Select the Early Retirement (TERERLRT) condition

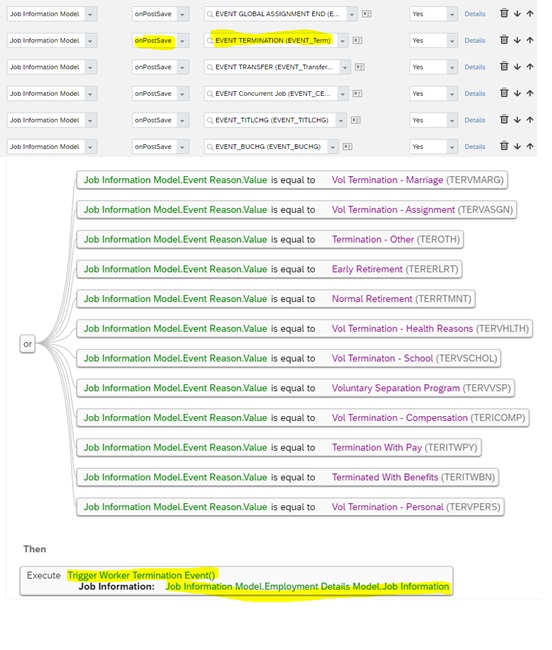click(269, 269)
